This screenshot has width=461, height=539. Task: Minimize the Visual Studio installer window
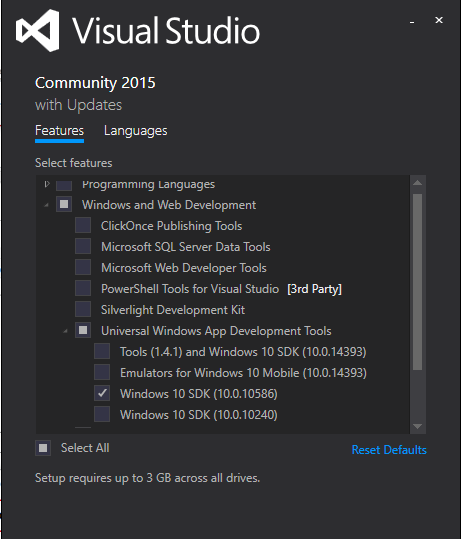412,21
